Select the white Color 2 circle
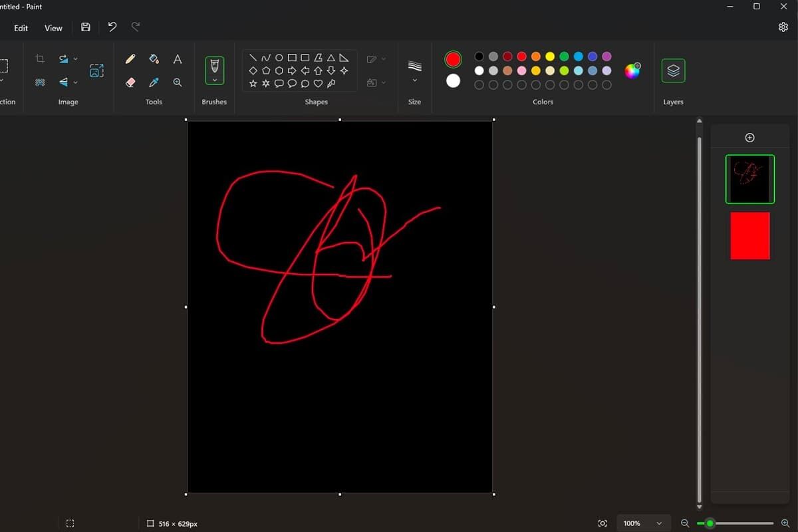Image resolution: width=798 pixels, height=532 pixels. (453, 80)
